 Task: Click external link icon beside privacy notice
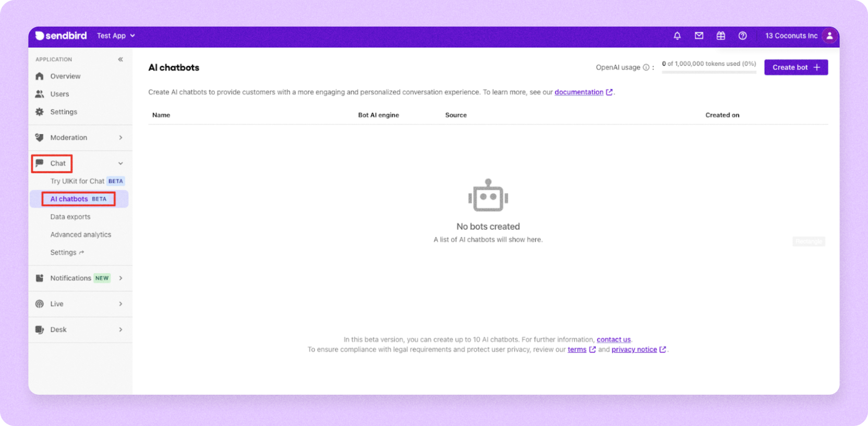(x=662, y=349)
